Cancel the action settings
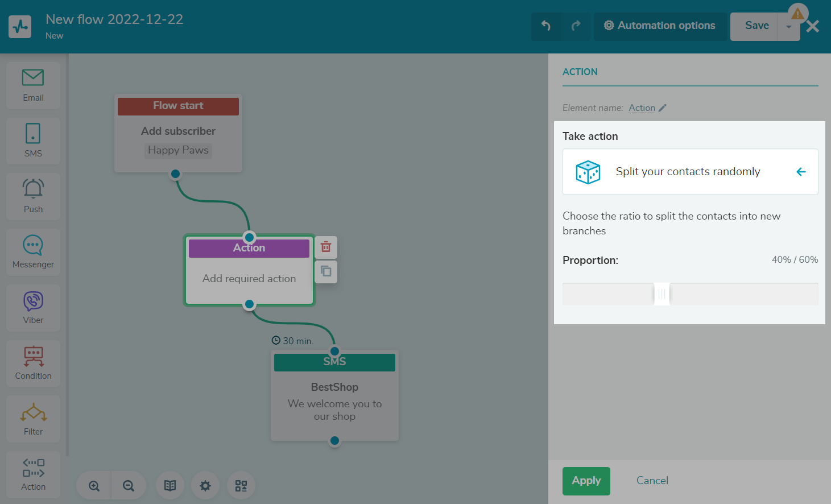This screenshot has height=504, width=831. point(652,481)
